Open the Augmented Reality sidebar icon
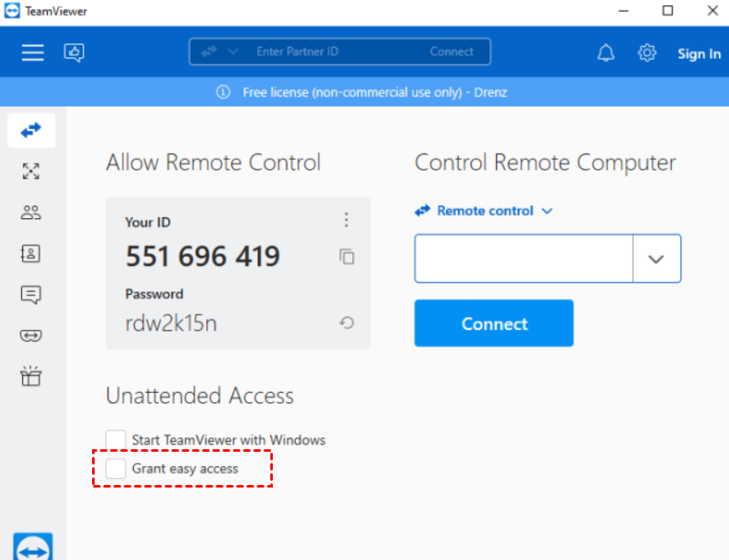 32,336
